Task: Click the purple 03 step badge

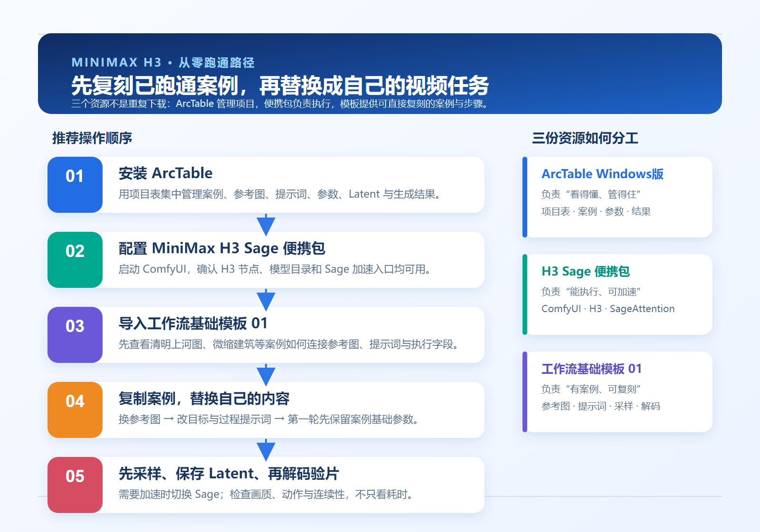Action: click(75, 335)
